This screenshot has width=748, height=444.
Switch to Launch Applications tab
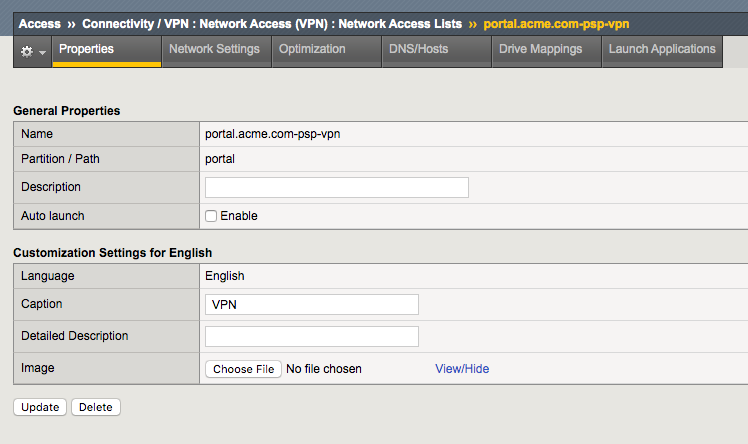click(x=662, y=51)
